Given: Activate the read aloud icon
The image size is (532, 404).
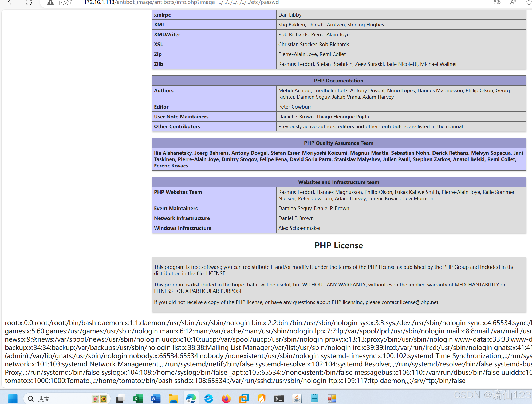Looking at the screenshot, I should tap(513, 2).
